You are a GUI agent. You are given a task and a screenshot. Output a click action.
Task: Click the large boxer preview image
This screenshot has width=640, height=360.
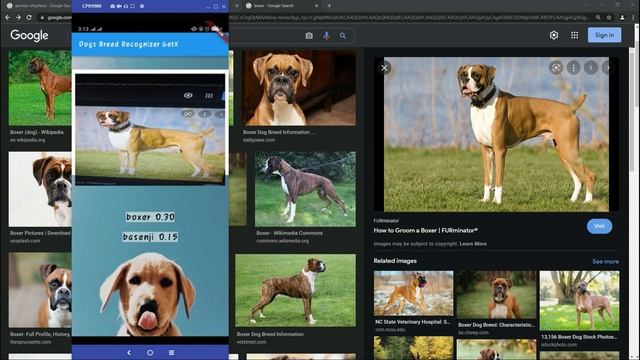click(x=496, y=134)
